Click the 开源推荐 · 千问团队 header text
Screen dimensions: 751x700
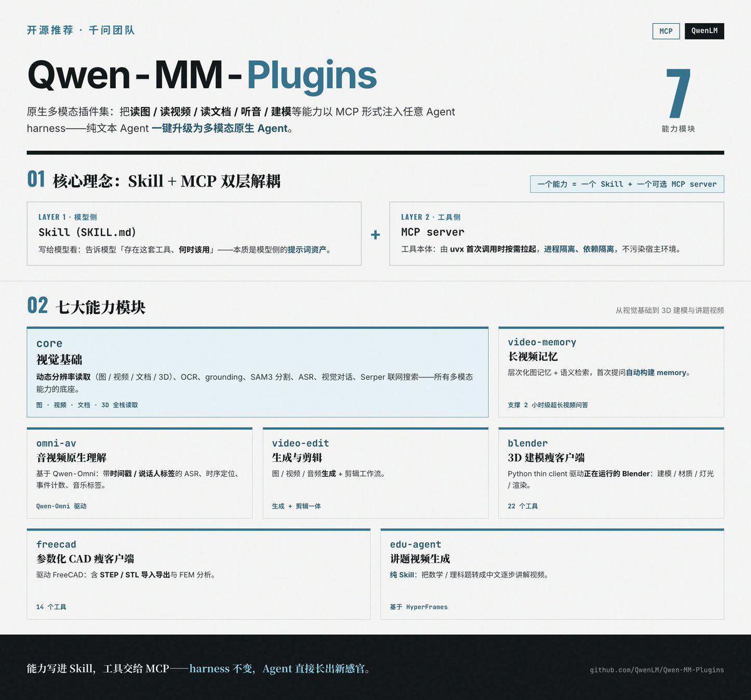pyautogui.click(x=81, y=30)
